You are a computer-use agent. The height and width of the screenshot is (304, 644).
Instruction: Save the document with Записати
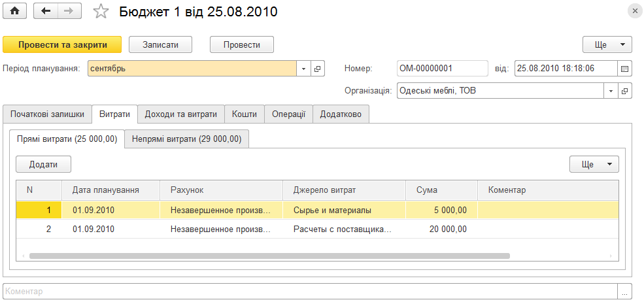[x=161, y=44]
